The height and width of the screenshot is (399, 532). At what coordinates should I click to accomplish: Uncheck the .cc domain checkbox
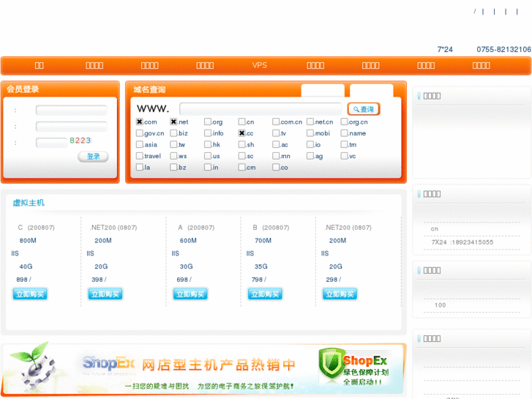(x=241, y=133)
